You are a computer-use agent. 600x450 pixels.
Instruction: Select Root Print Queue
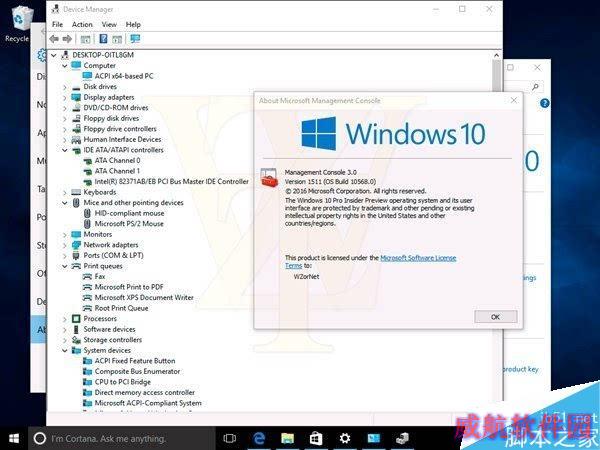[x=121, y=308]
